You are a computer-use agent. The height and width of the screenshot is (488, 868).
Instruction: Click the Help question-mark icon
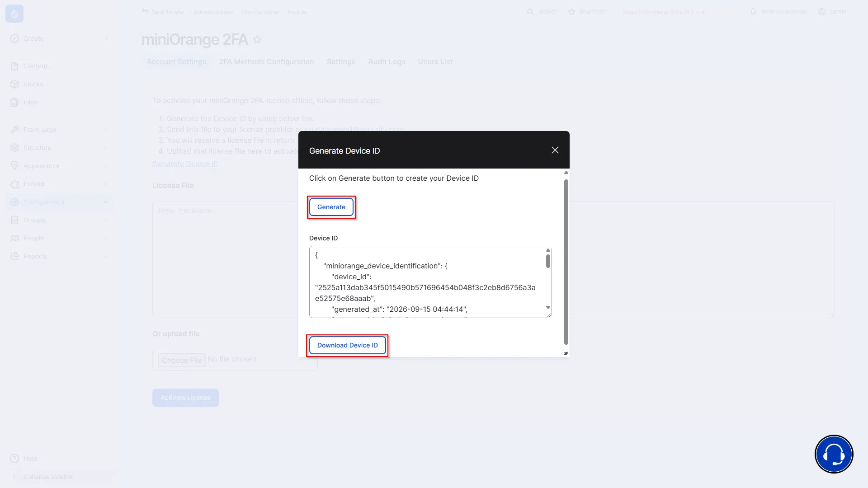14,459
